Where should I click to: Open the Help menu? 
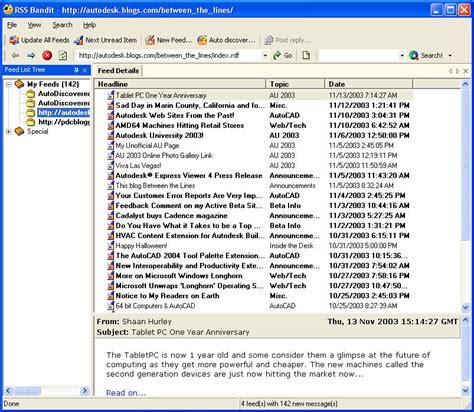coord(89,25)
